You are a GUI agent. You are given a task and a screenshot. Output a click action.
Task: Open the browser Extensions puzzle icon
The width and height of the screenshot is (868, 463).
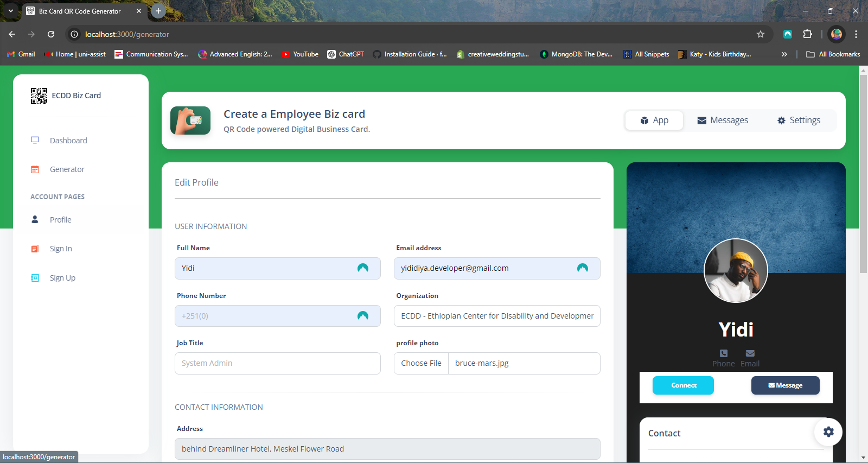click(x=807, y=34)
